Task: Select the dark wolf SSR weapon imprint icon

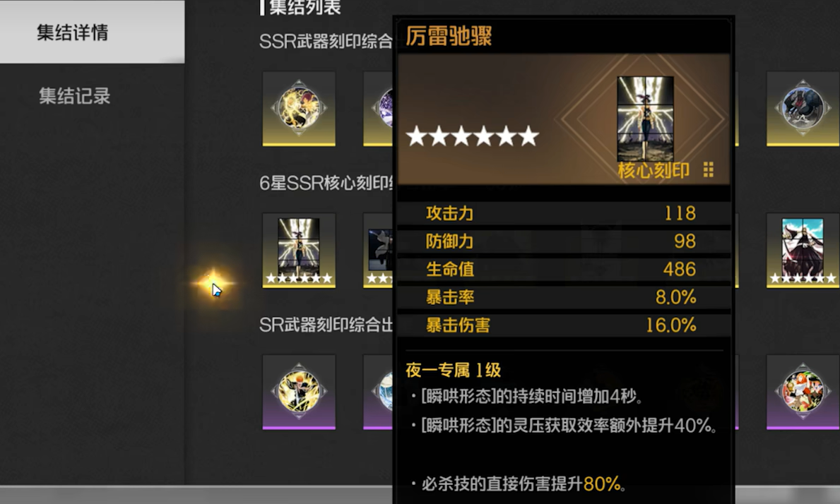Action: [803, 109]
